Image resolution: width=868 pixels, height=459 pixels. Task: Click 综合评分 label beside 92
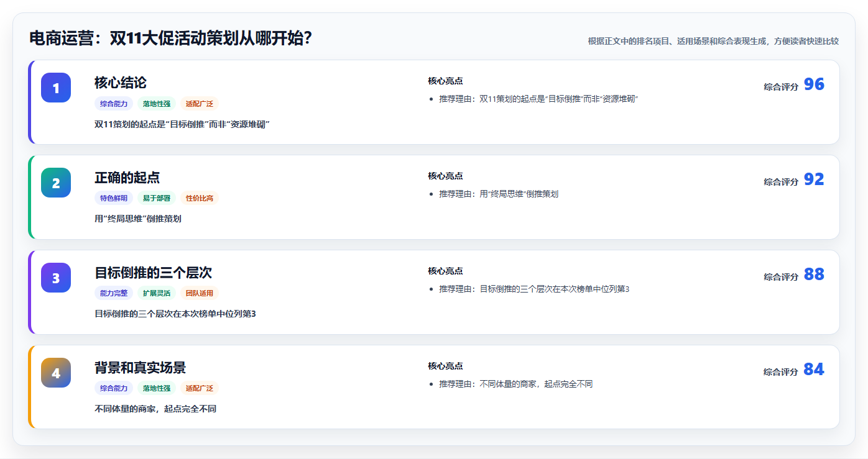[x=781, y=182]
